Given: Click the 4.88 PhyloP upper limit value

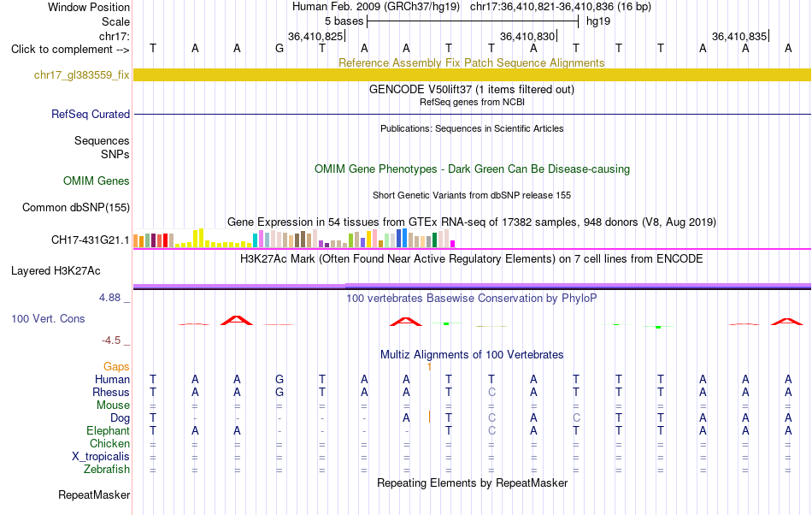Looking at the screenshot, I should pos(109,298).
